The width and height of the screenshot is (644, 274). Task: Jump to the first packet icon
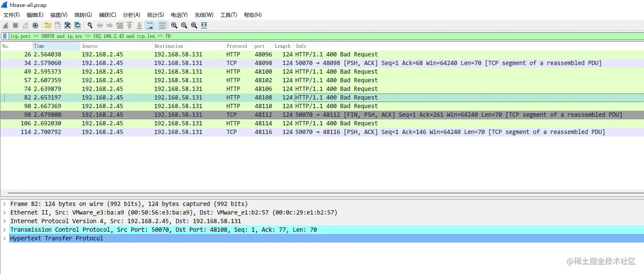coord(130,25)
